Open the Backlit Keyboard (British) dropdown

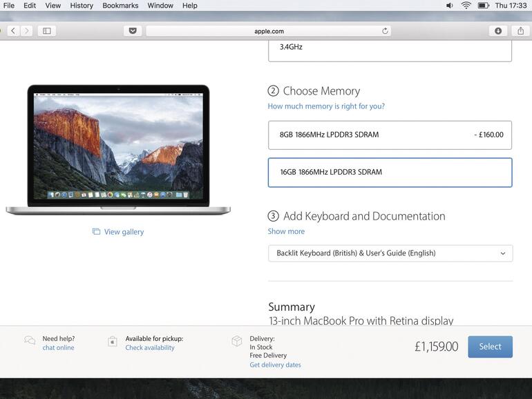pos(390,253)
